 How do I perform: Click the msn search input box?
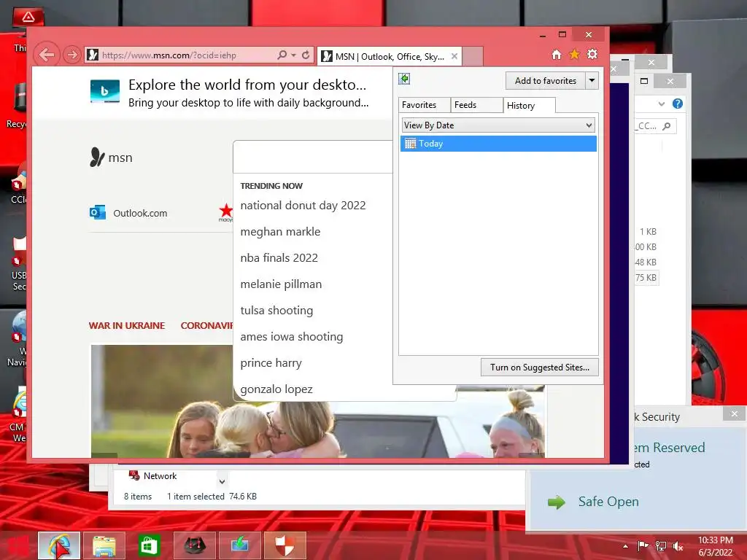click(313, 157)
